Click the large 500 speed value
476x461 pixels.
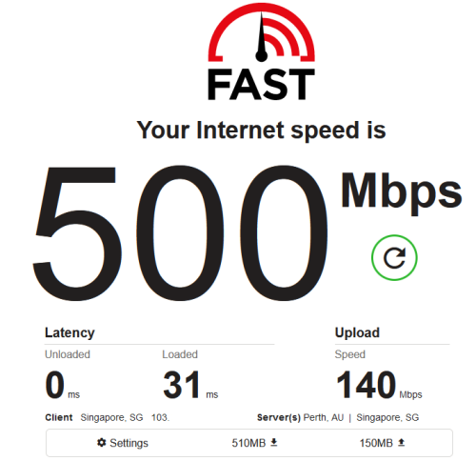[x=180, y=233]
